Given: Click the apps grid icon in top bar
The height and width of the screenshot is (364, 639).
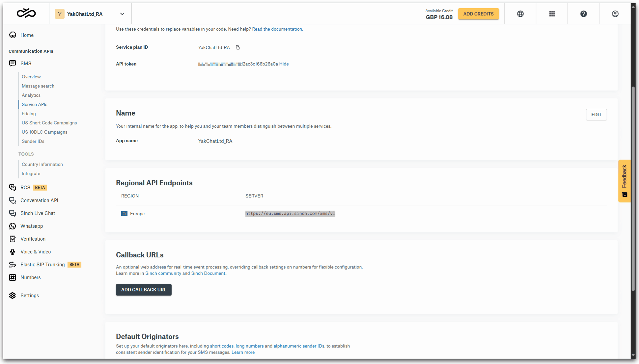Looking at the screenshot, I should (552, 13).
